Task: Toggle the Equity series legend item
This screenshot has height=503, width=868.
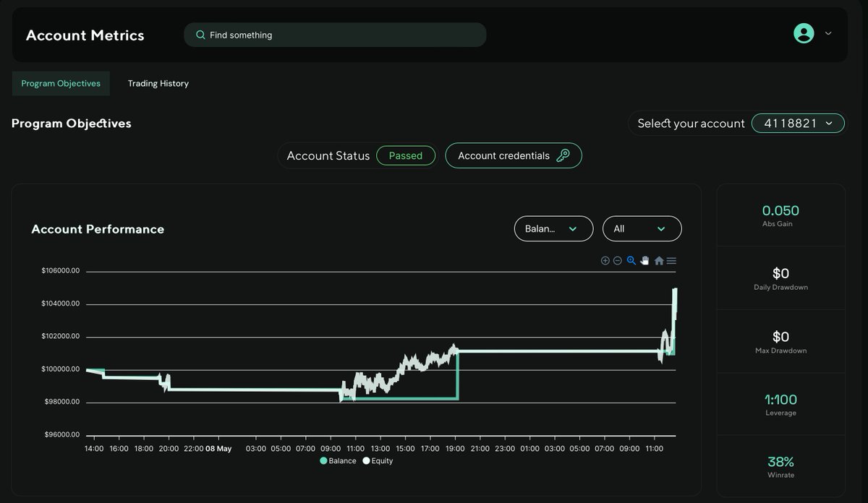Action: [x=378, y=460]
